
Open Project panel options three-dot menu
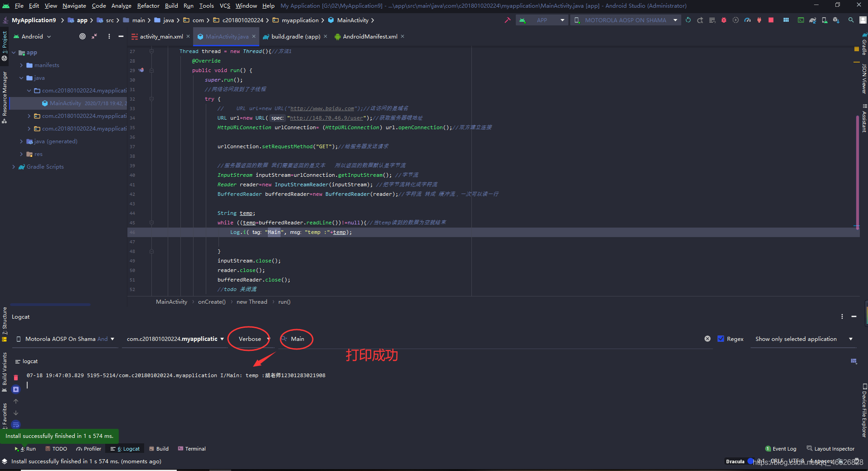click(x=109, y=36)
